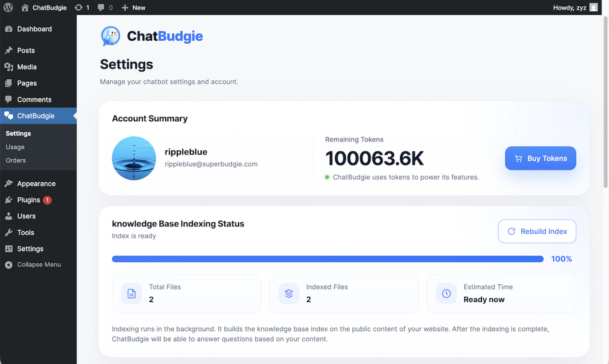Click the 100063.6K token count
The image size is (609, 364).
click(x=375, y=158)
